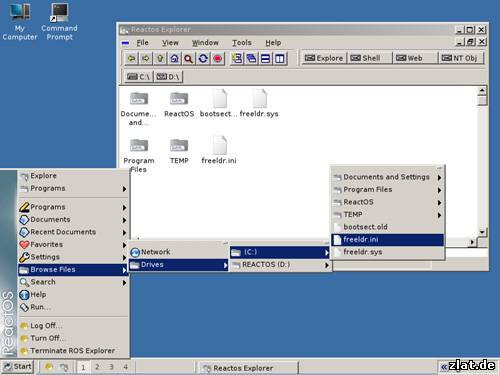The image size is (500, 375).
Task: Choose Drives in Browse Files submenu
Action: (x=178, y=265)
